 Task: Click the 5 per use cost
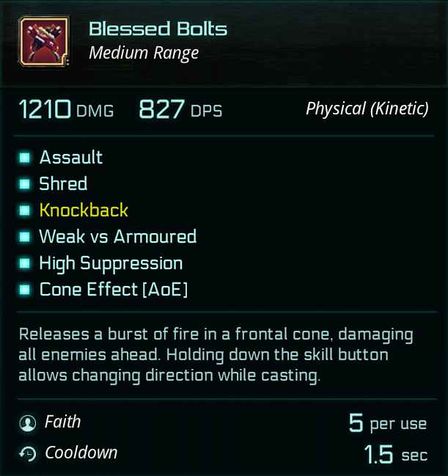click(387, 423)
